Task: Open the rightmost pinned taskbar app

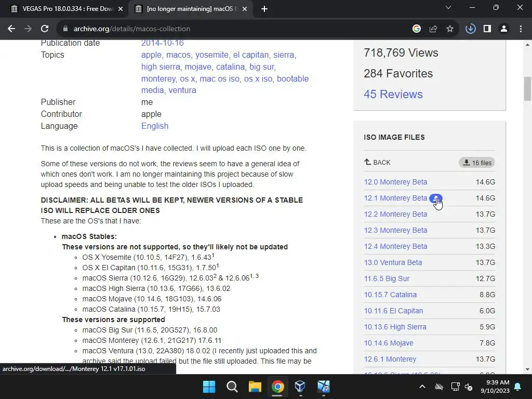Action: point(323,387)
